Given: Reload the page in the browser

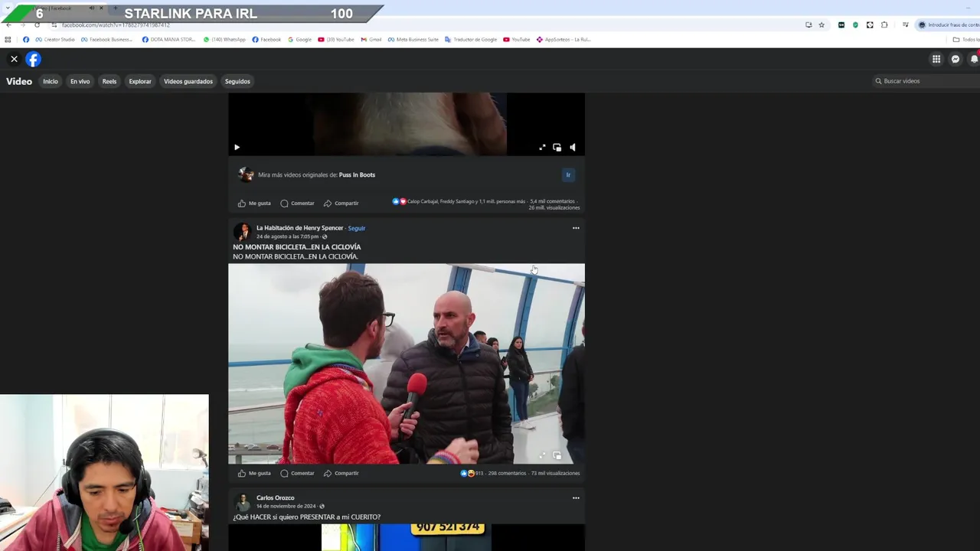Looking at the screenshot, I should [37, 25].
